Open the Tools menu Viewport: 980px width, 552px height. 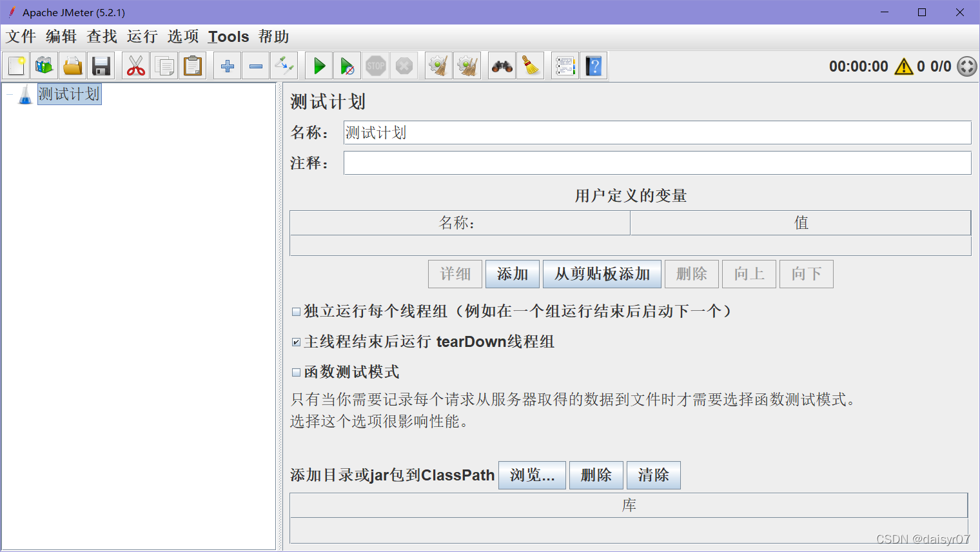(x=229, y=37)
